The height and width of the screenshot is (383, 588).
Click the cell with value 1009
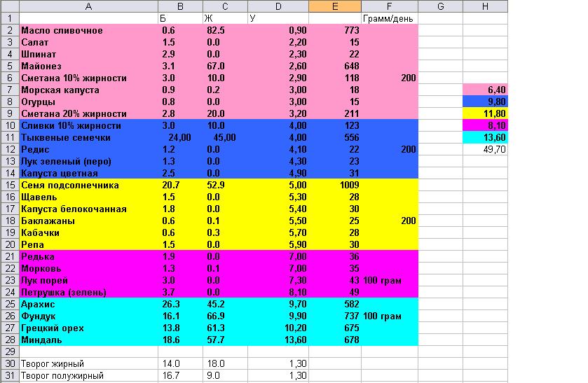tap(334, 186)
